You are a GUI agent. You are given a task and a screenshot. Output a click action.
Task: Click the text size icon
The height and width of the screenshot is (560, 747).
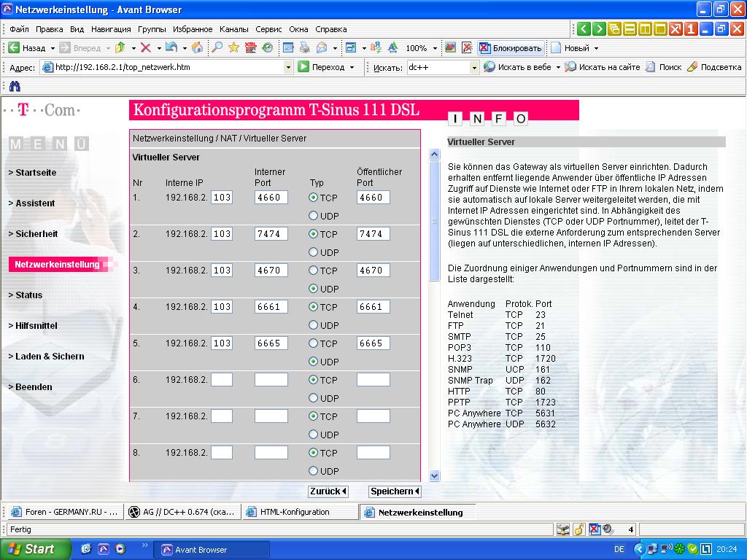point(392,47)
